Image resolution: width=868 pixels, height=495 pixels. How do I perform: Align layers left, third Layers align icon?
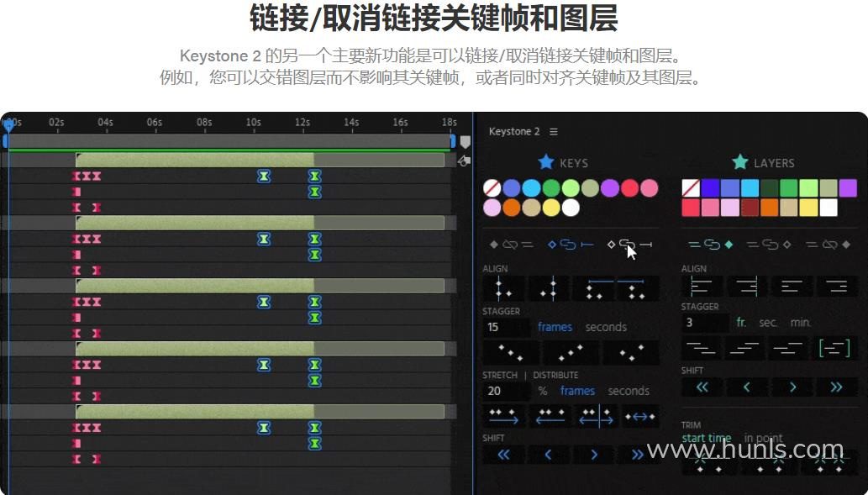point(792,287)
